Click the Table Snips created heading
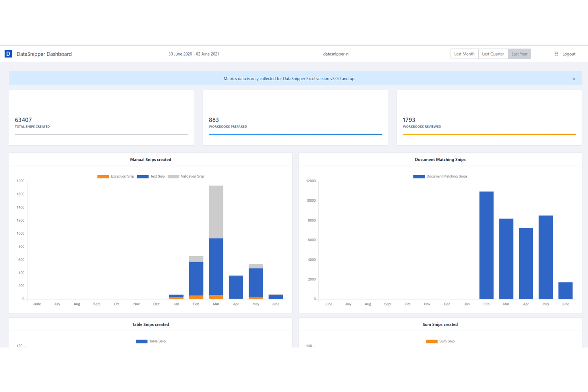 pos(151,324)
